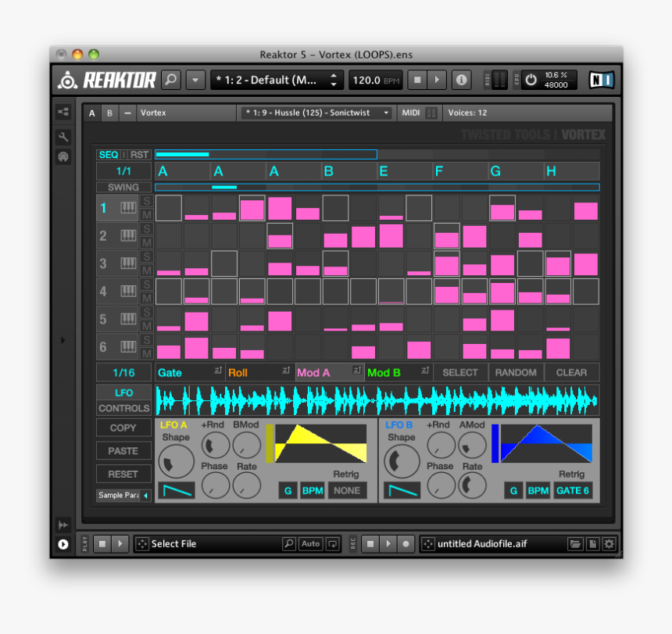The width and height of the screenshot is (672, 634).
Task: Toggle the SEQ button
Action: [x=109, y=155]
